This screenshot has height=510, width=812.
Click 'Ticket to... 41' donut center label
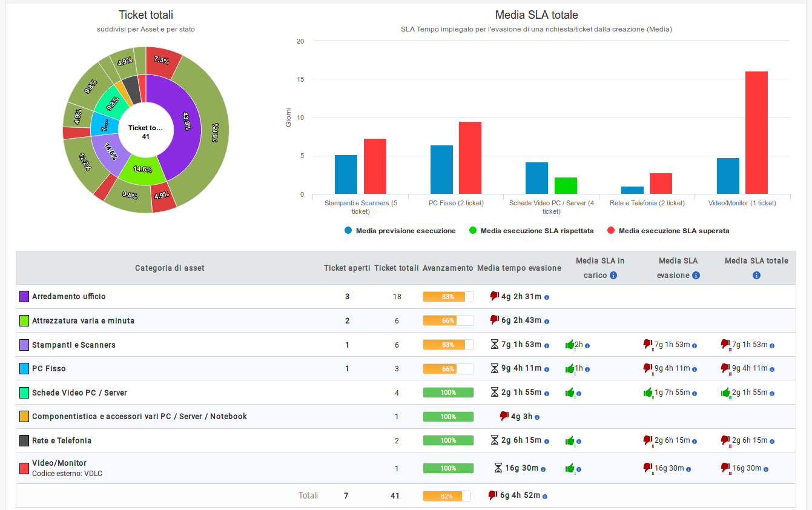(x=146, y=132)
